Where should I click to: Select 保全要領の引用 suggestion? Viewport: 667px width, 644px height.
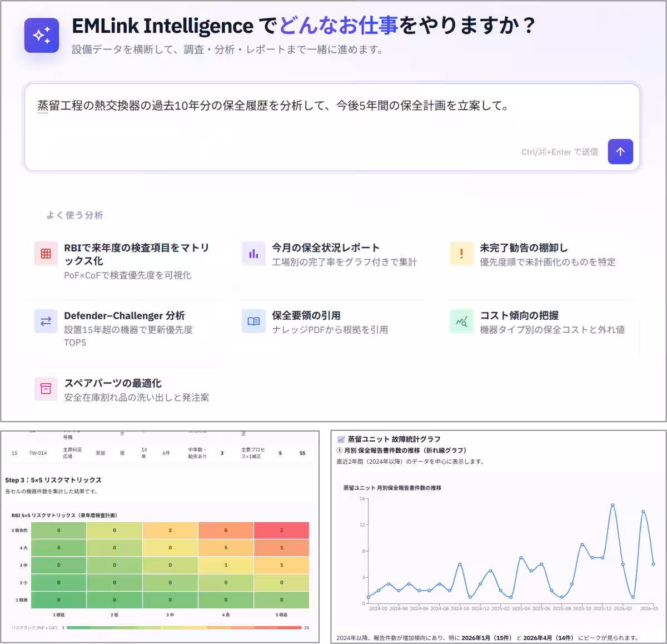tap(332, 323)
